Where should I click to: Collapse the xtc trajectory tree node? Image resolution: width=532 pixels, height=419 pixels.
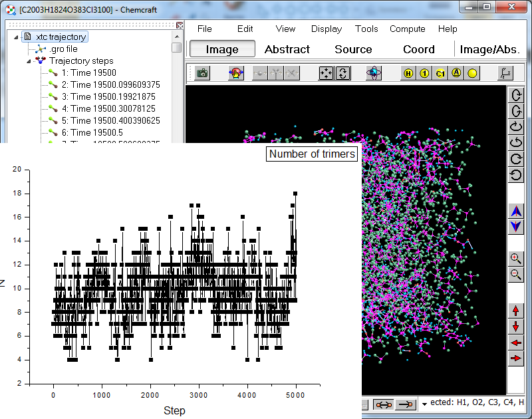(17, 37)
